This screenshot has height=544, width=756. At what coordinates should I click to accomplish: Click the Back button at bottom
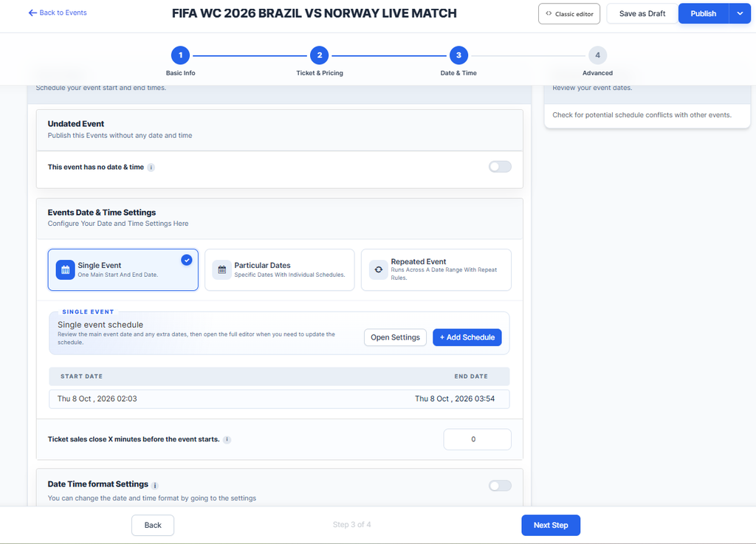point(153,526)
